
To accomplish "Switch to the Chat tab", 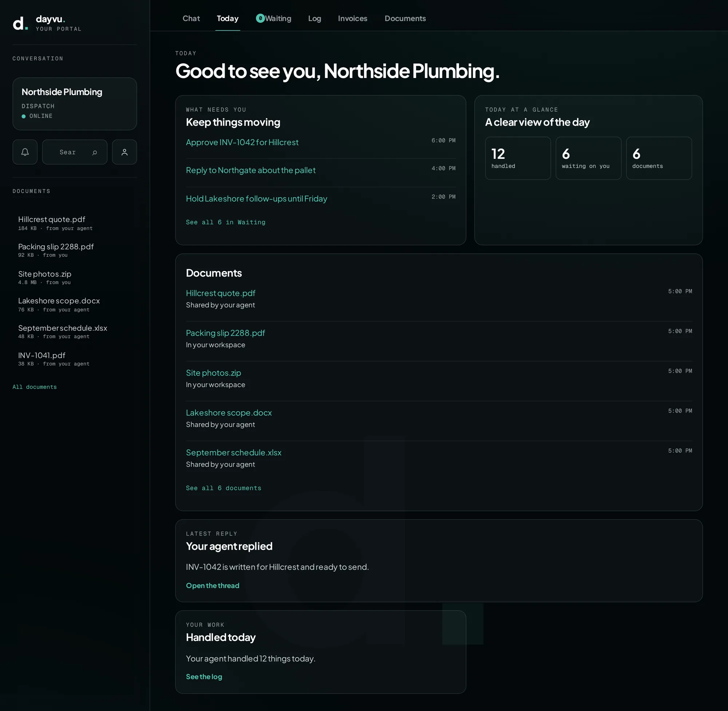I will pyautogui.click(x=191, y=18).
